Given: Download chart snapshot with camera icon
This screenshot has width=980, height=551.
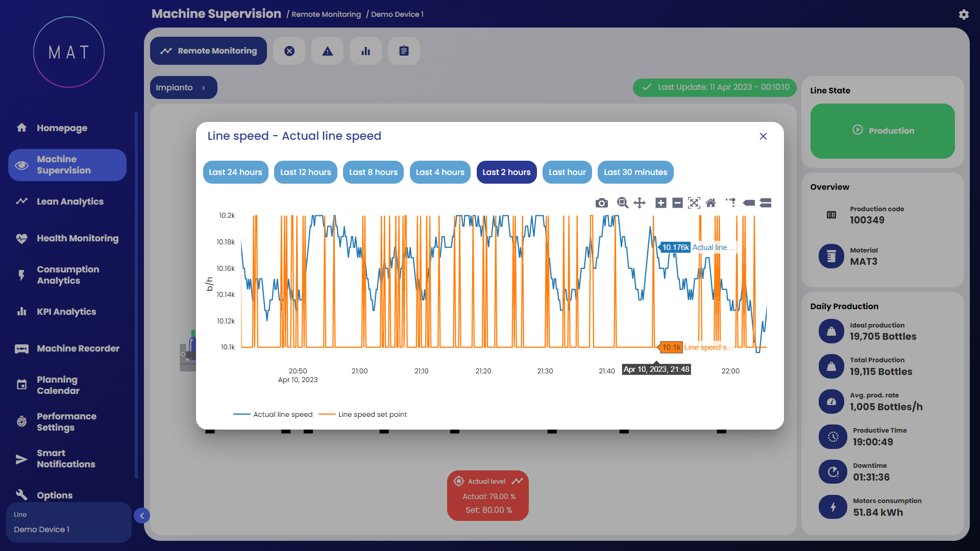Looking at the screenshot, I should [x=601, y=203].
